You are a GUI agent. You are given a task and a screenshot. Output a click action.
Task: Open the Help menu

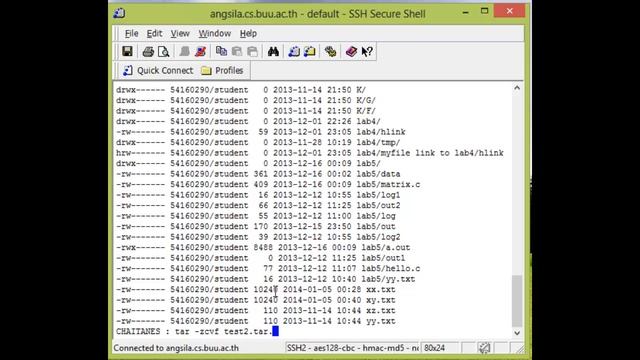click(x=248, y=33)
